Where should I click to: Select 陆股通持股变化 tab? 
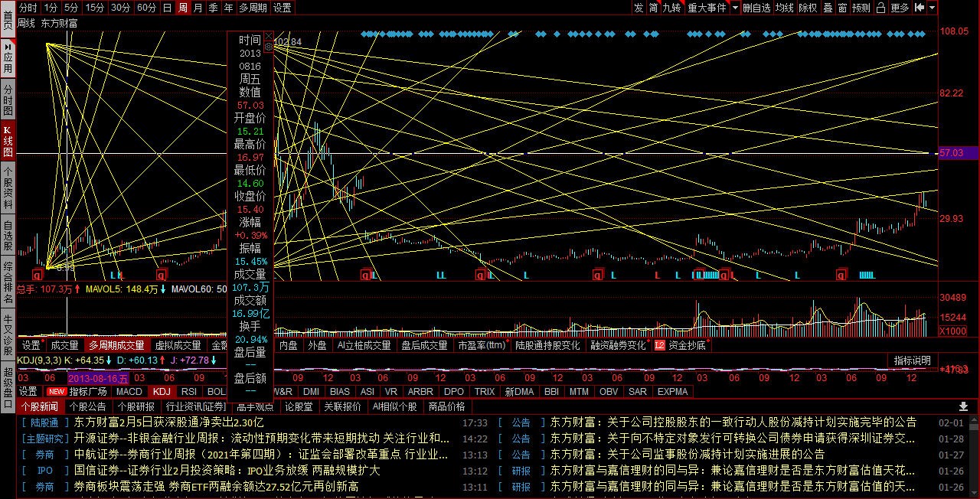click(547, 346)
